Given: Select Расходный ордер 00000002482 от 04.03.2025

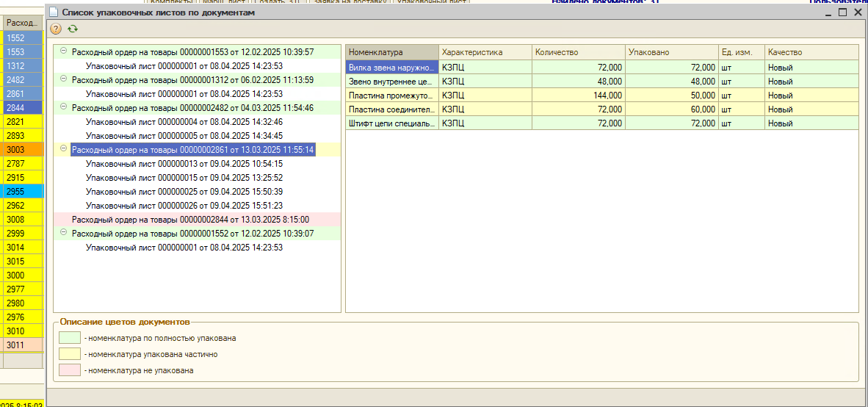Looking at the screenshot, I should (x=192, y=108).
